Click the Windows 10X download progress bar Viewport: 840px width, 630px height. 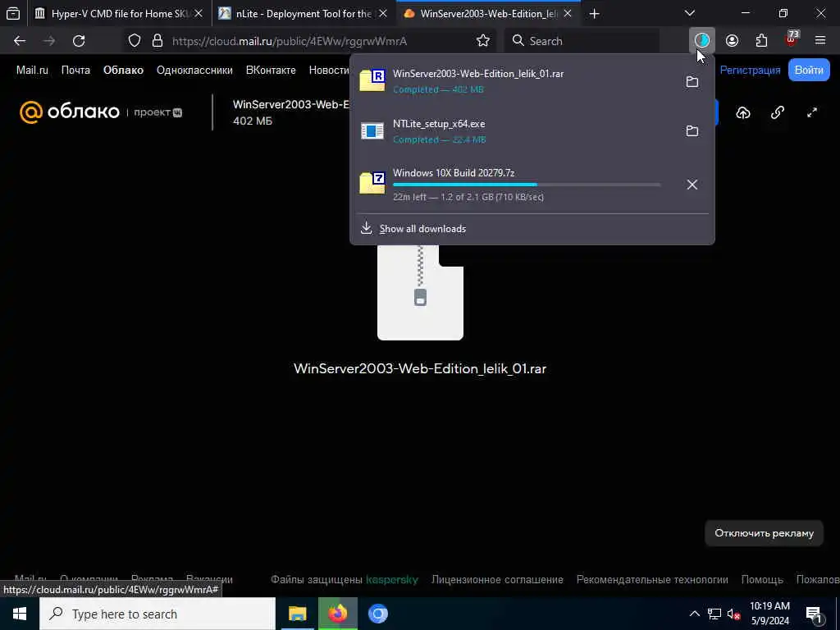pos(527,185)
